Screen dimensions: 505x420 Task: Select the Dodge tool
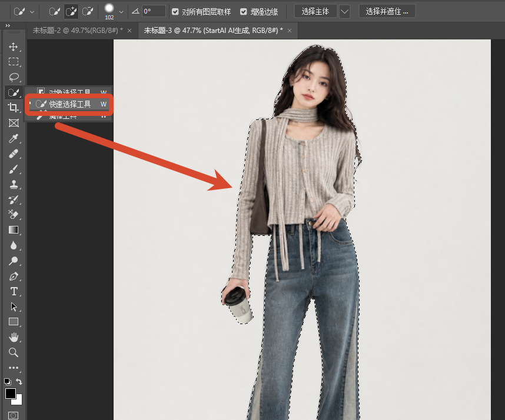point(13,261)
